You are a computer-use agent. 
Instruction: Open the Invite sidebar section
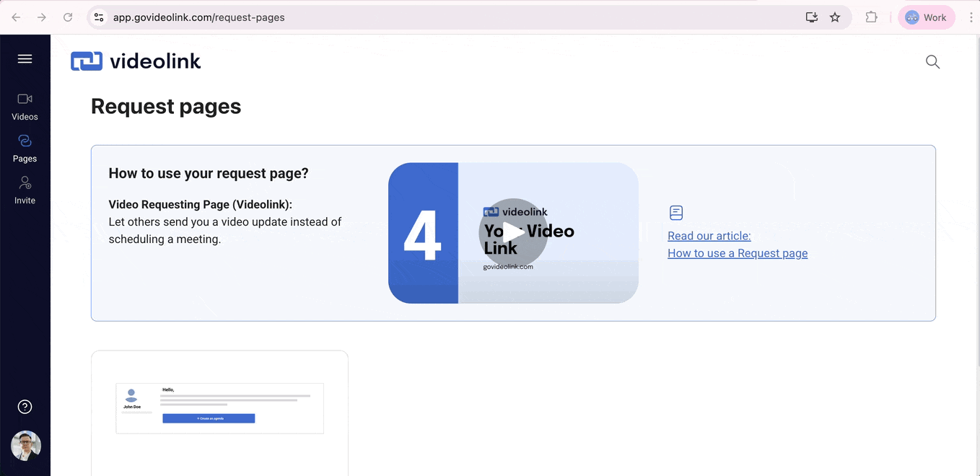(25, 190)
